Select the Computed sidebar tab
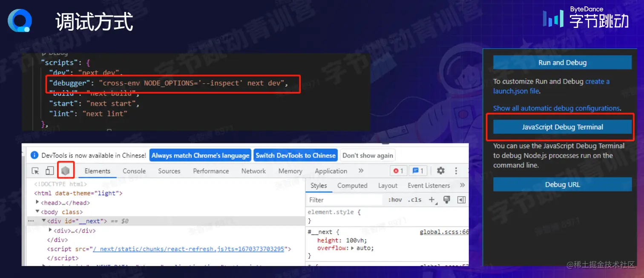The image size is (644, 278). pyautogui.click(x=352, y=185)
